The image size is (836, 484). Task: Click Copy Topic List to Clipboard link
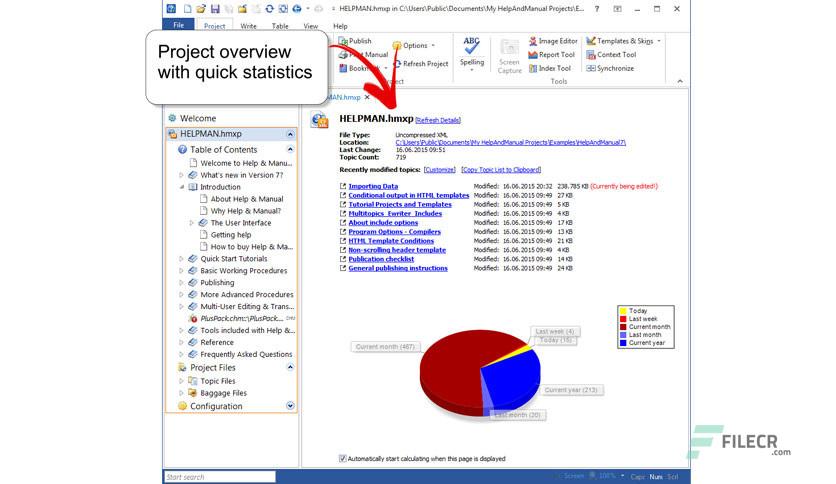click(501, 170)
